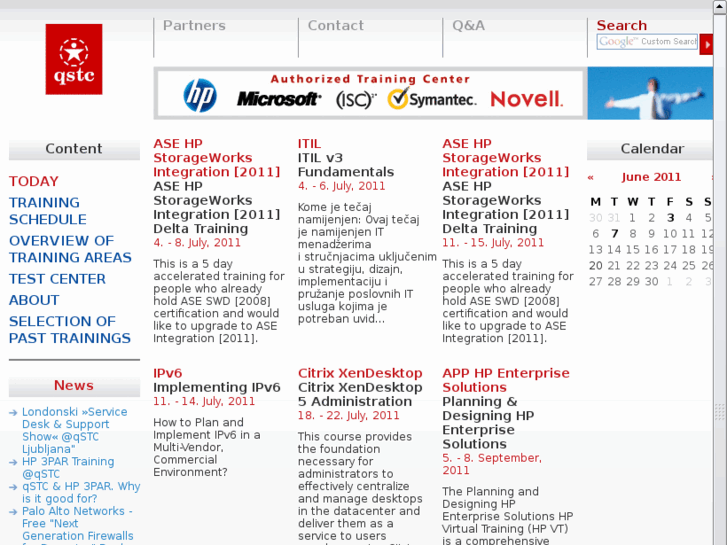Open qSTC & HP 3PAR news item
This screenshot has width=727, height=545.
[x=81, y=493]
